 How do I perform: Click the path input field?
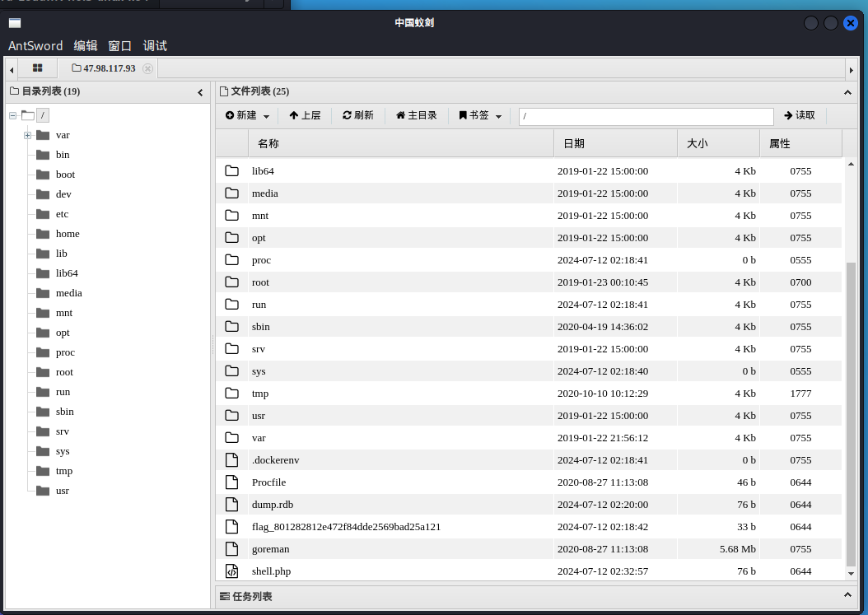[646, 116]
